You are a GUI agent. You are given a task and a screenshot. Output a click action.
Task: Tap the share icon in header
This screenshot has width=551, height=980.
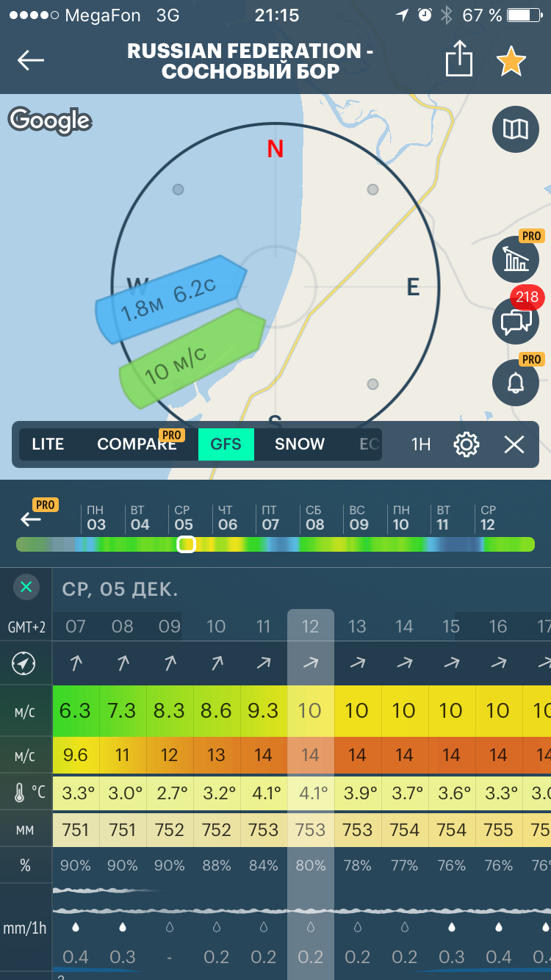458,59
